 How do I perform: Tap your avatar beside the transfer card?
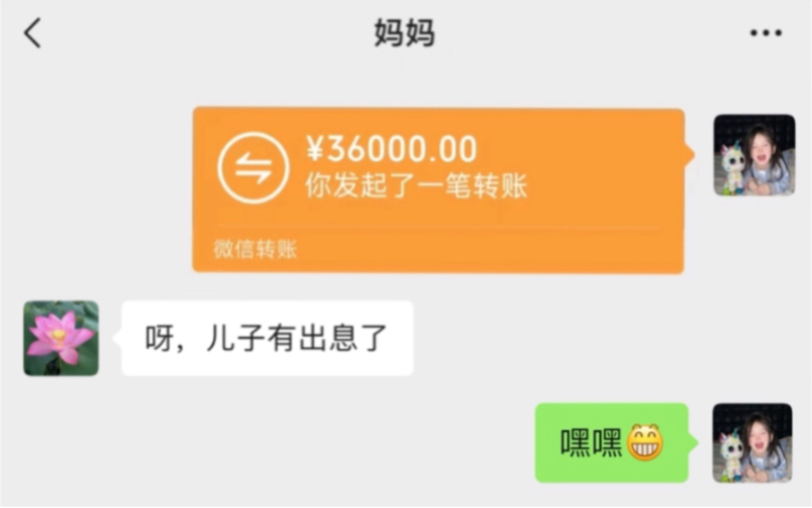[754, 155]
